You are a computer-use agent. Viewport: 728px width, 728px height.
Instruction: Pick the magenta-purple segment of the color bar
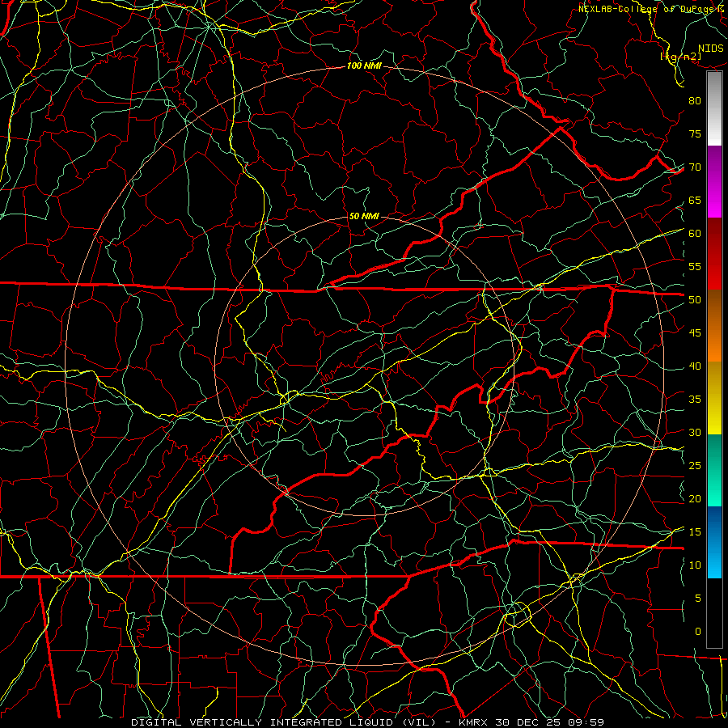[x=714, y=182]
